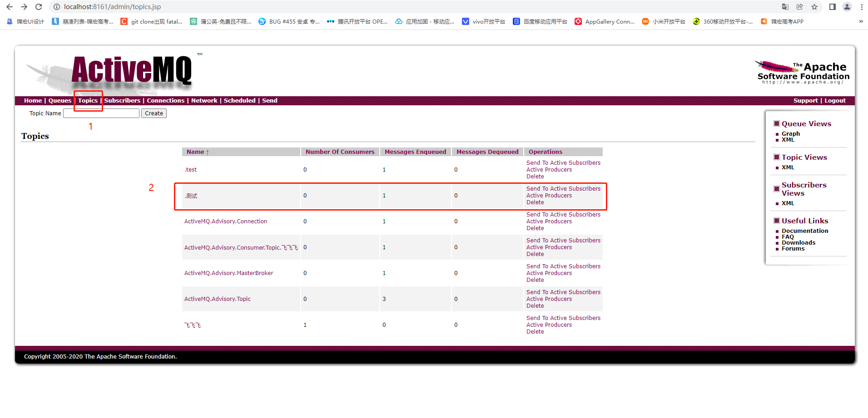This screenshot has height=418, width=868.
Task: Open Downloads useful link
Action: pyautogui.click(x=799, y=243)
